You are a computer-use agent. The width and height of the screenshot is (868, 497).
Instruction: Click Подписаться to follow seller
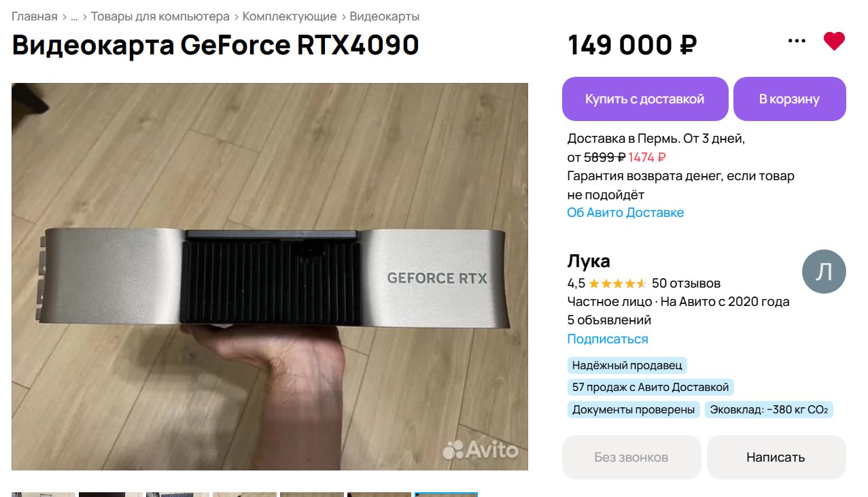tap(608, 339)
